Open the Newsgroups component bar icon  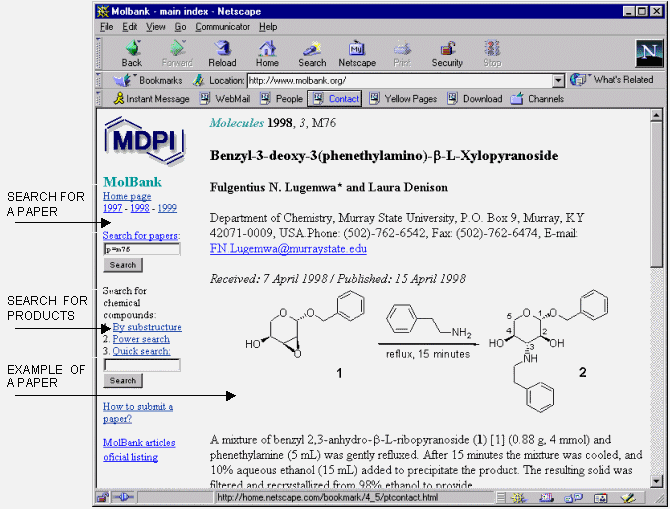point(573,498)
